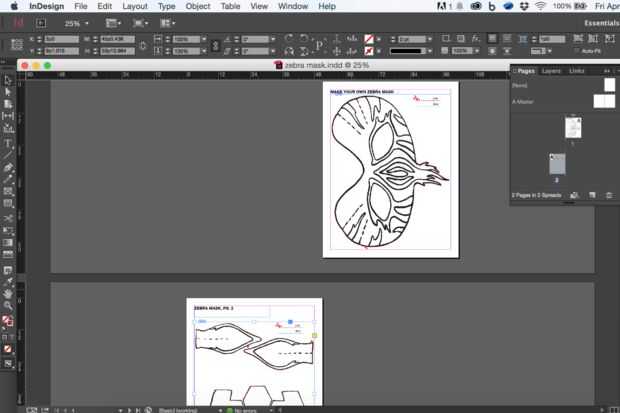Select the Pen tool
The height and width of the screenshot is (413, 620).
click(x=8, y=167)
